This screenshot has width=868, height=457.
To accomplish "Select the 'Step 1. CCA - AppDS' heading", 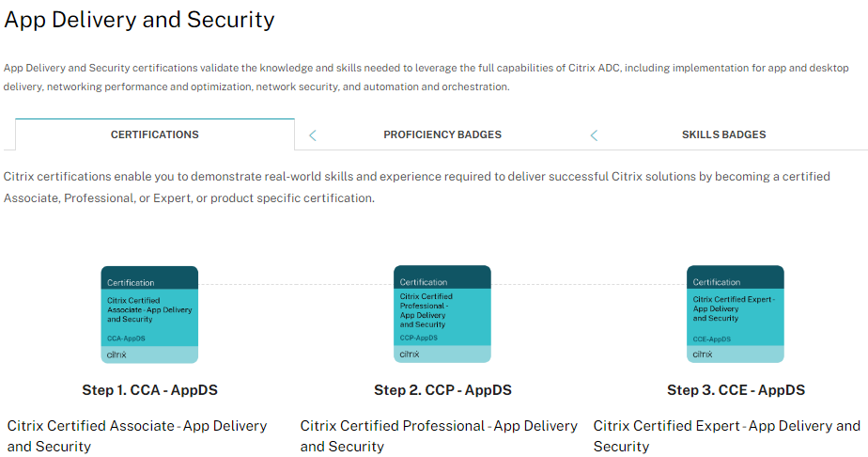I will [150, 390].
